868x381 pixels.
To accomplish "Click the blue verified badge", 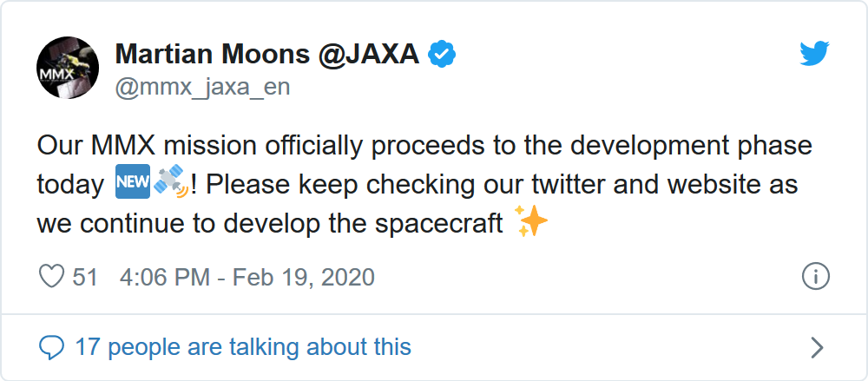I will 444,55.
